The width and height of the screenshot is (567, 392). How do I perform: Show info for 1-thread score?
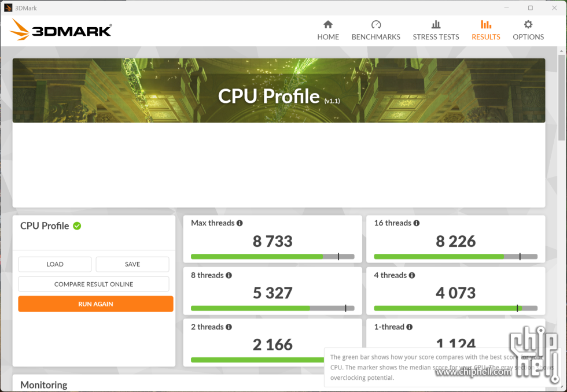click(410, 327)
